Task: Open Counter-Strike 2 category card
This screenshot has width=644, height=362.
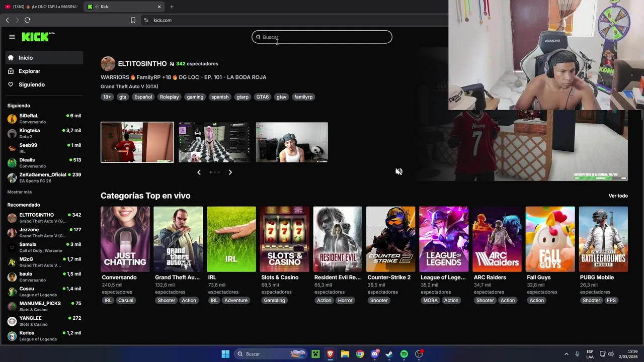Action: [391, 239]
